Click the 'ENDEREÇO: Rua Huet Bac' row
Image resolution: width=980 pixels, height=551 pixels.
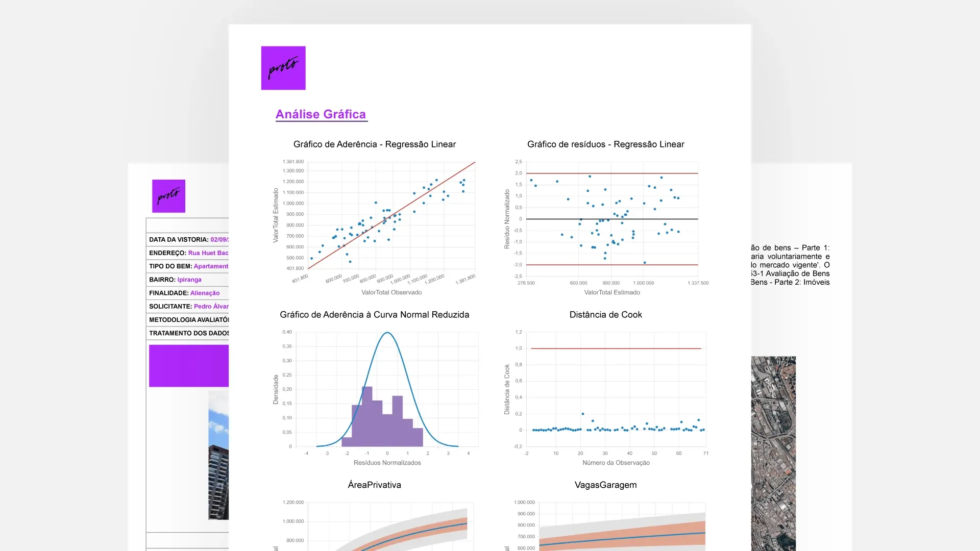[x=188, y=253]
